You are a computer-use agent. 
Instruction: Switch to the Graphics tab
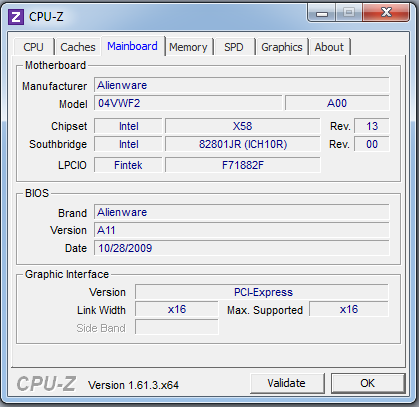pos(282,47)
